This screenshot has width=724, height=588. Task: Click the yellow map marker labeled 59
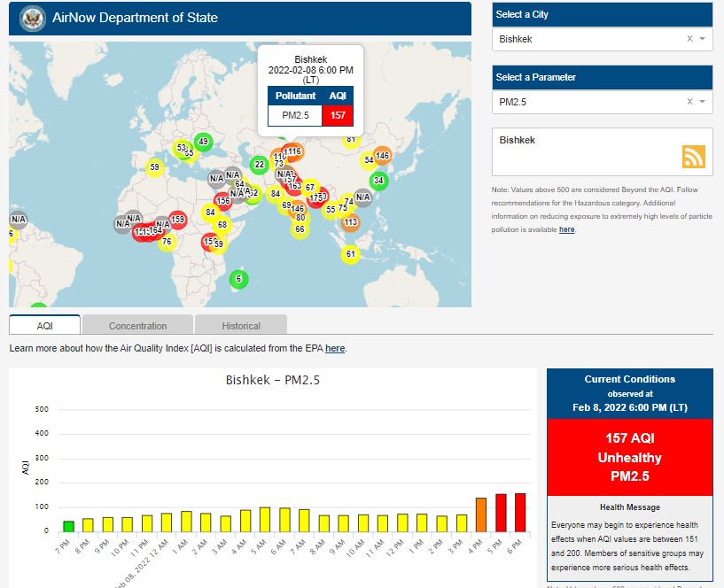[154, 166]
